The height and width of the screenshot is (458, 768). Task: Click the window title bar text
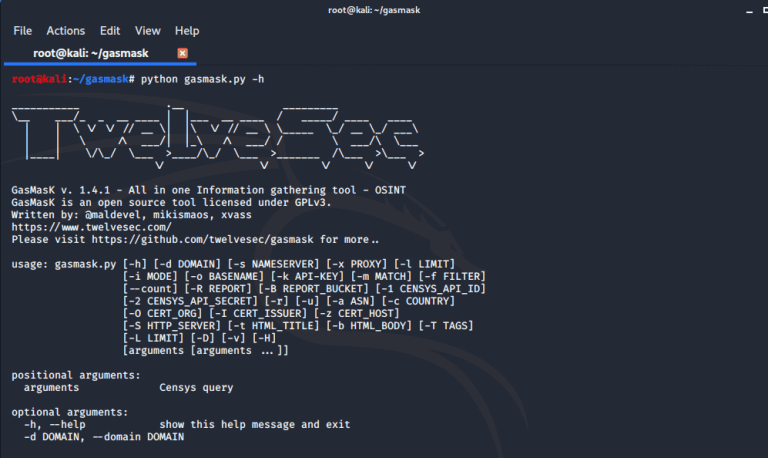pyautogui.click(x=384, y=10)
